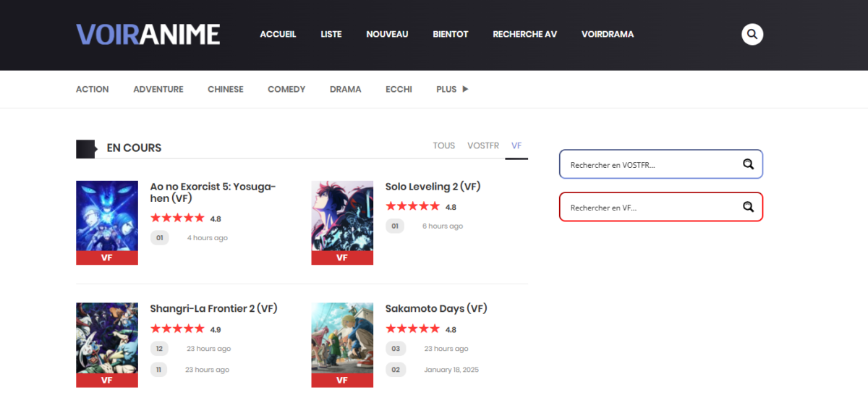Click the 4.9 rating score of Shangri-La Frontier 2
This screenshot has width=868, height=403.
tap(216, 329)
